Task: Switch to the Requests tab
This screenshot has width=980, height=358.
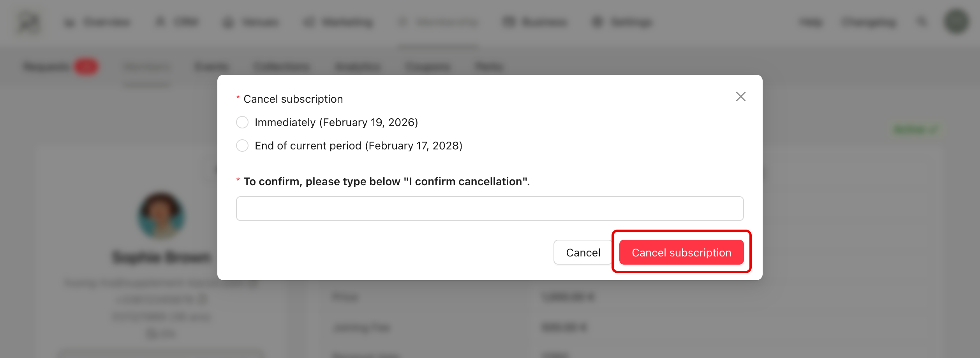Action: [47, 67]
